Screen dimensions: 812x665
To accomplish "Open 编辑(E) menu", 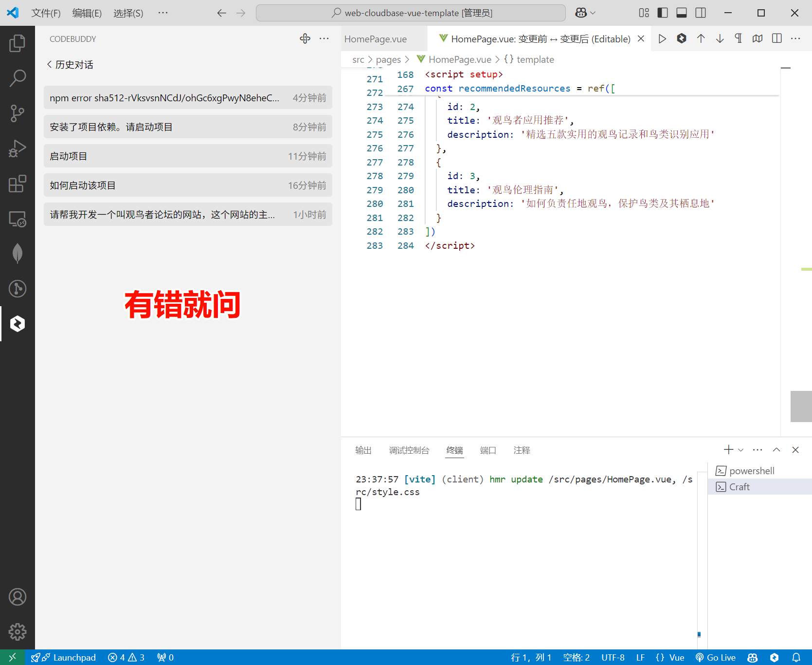I will click(87, 13).
